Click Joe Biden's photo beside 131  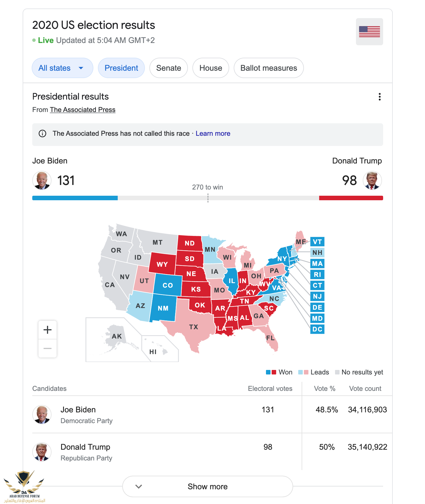pyautogui.click(x=42, y=180)
